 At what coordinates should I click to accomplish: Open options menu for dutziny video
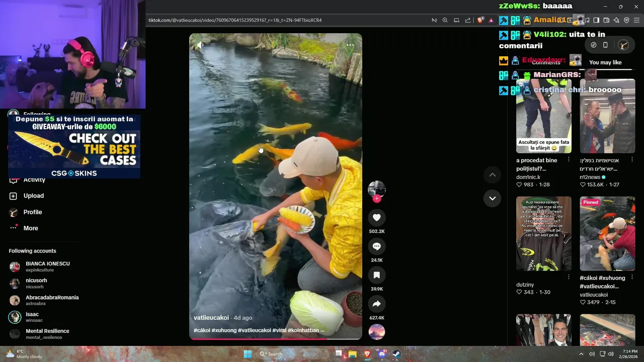point(569,277)
